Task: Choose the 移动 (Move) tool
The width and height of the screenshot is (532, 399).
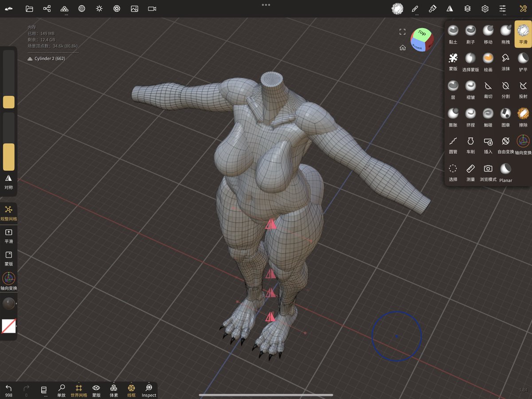Action: tap(488, 34)
